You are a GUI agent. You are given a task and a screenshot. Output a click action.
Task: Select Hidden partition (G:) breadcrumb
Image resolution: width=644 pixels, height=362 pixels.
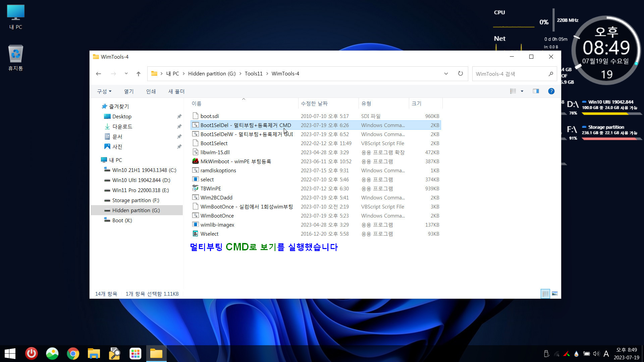[x=212, y=74]
